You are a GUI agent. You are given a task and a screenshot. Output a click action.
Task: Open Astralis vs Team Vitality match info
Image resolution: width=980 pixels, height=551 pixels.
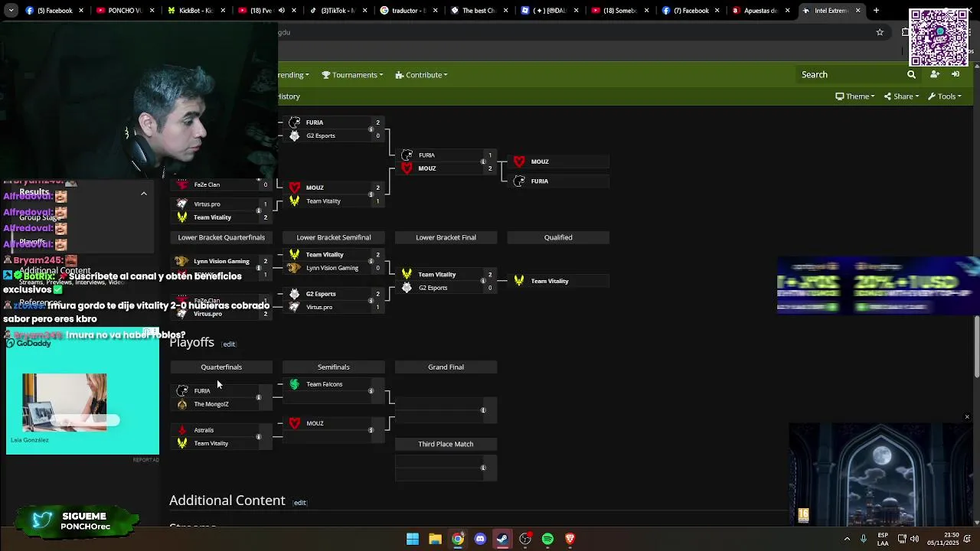pyautogui.click(x=259, y=437)
